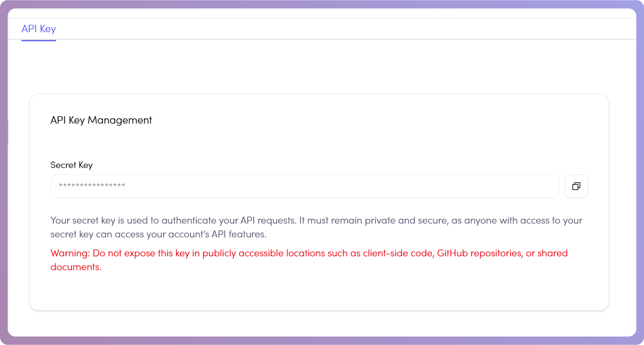Select the duplicate-squares copy icon beside the field
The width and height of the screenshot is (644, 345).
point(576,186)
